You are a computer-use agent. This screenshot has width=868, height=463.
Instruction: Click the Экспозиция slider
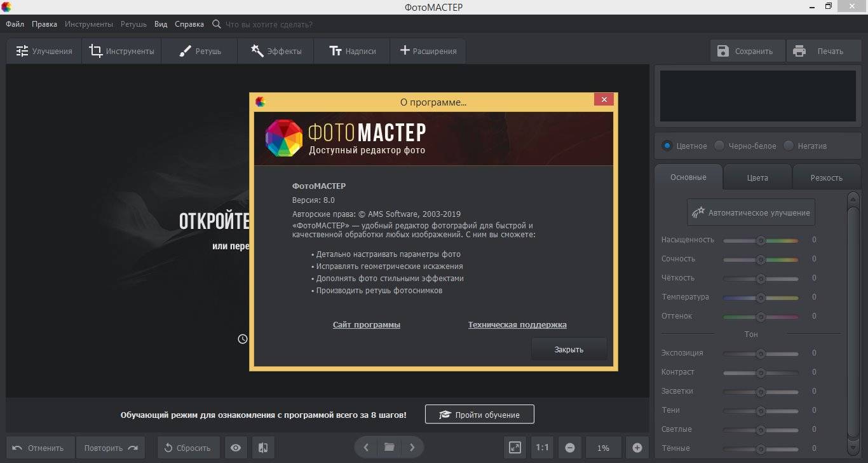pos(761,354)
